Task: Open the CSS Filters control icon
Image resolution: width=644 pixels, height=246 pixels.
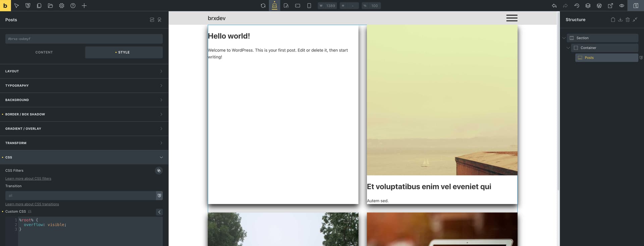Action: (159, 171)
